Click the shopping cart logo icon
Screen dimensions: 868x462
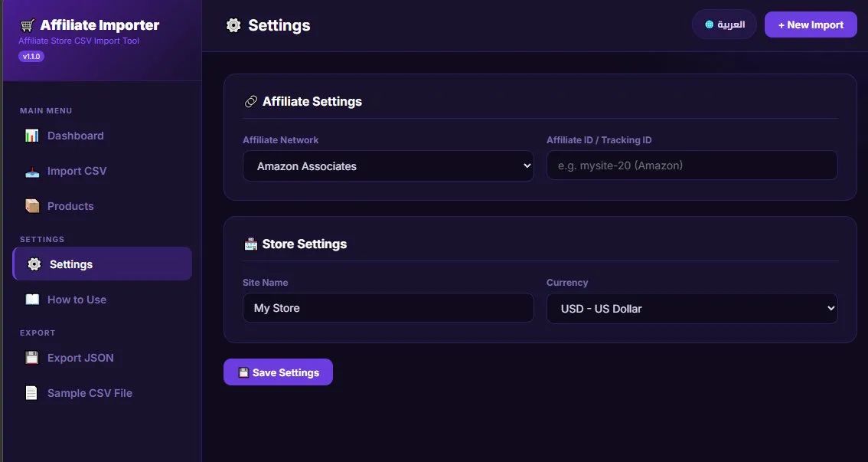[28, 25]
